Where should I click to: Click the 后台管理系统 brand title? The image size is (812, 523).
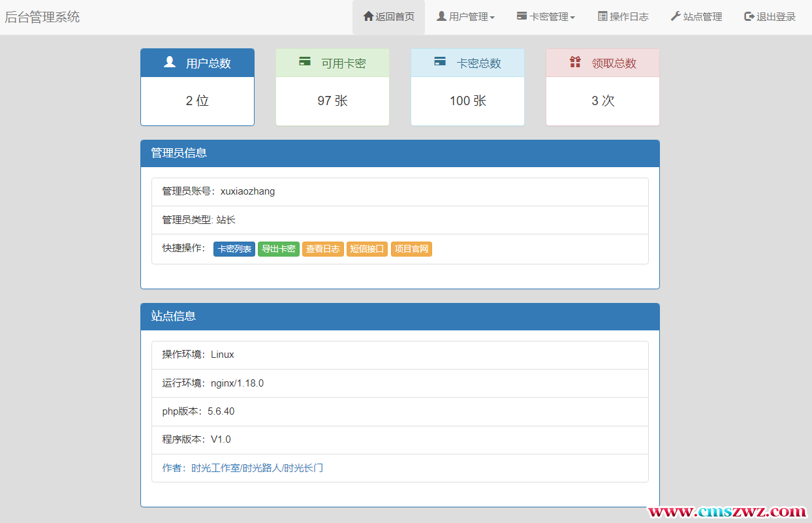(x=42, y=17)
